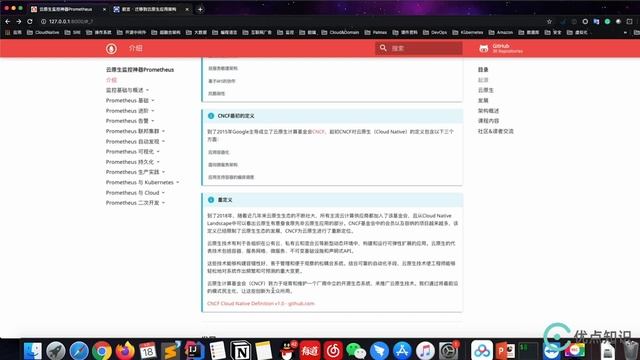
Task: Open IntelliJ IDEA from the dock
Action: click(x=194, y=351)
